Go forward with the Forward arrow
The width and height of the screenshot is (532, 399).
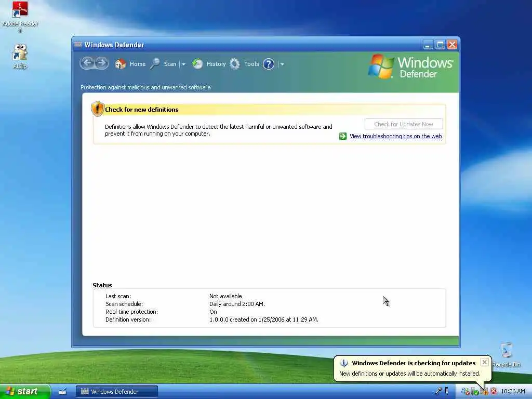pos(101,63)
